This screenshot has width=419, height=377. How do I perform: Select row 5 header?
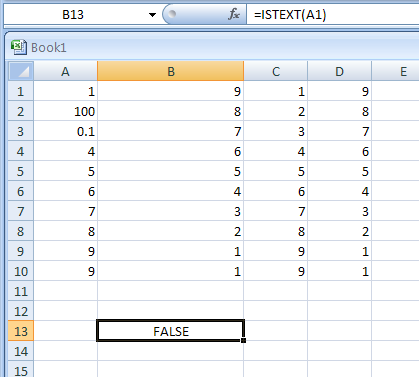pos(21,171)
